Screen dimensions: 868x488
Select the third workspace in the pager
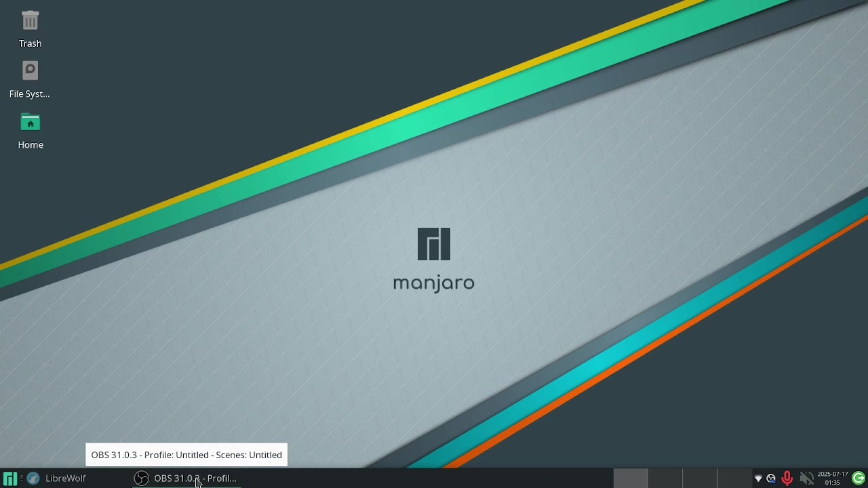(700, 479)
